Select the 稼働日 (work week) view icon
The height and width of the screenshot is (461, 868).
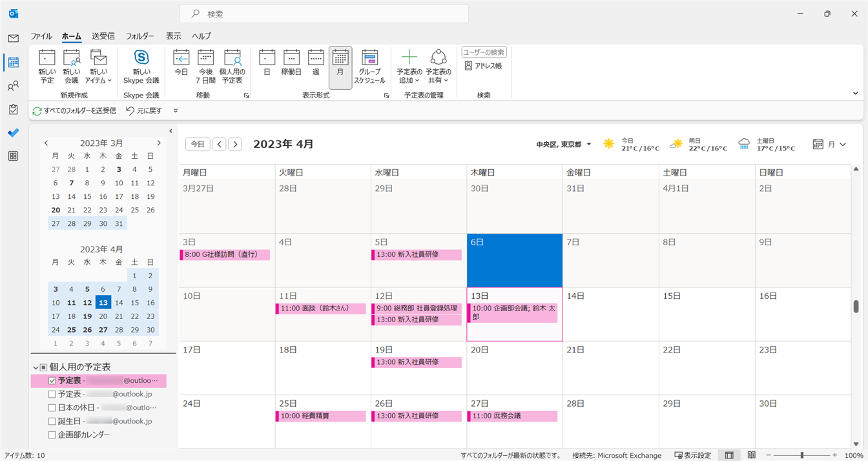coord(291,59)
